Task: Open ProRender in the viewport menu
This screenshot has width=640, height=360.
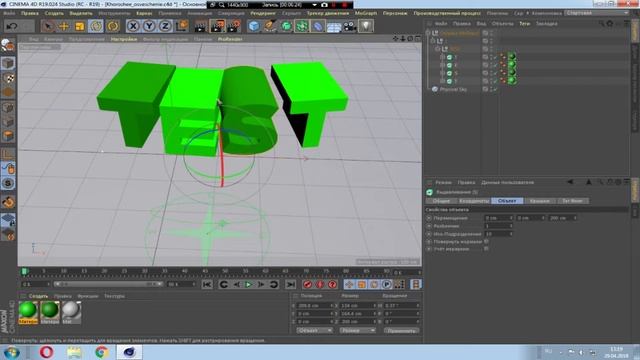Action: click(230, 39)
